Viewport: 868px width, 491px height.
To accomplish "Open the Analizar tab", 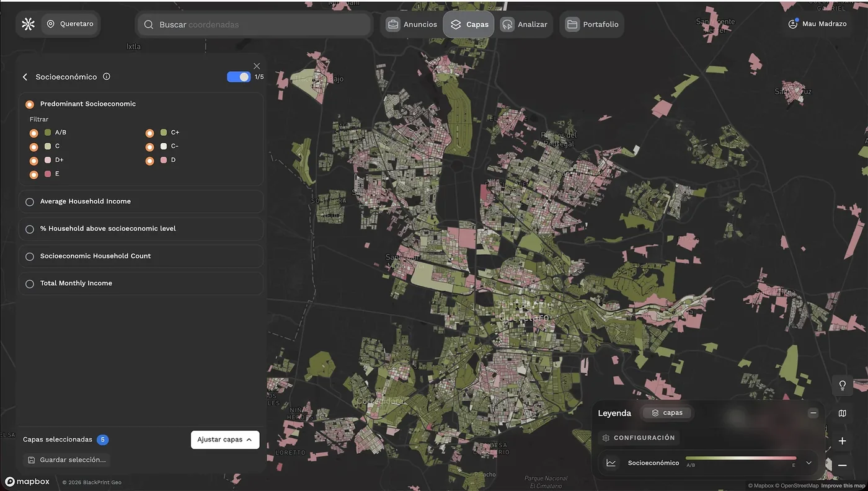I will (525, 24).
